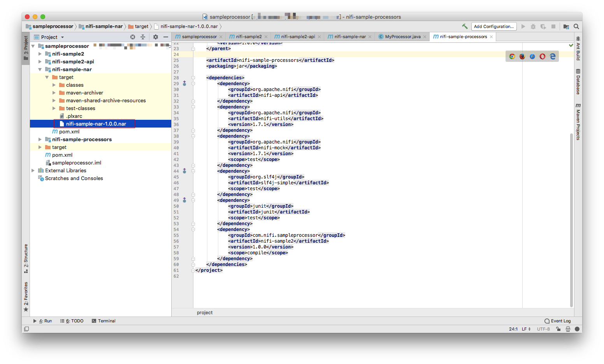This screenshot has height=364, width=604.
Task: Switch to the MyProcessor.java tab
Action: coord(403,37)
